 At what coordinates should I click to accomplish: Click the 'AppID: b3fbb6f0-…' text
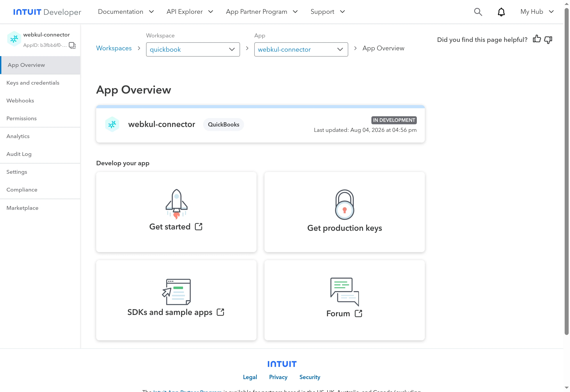45,45
